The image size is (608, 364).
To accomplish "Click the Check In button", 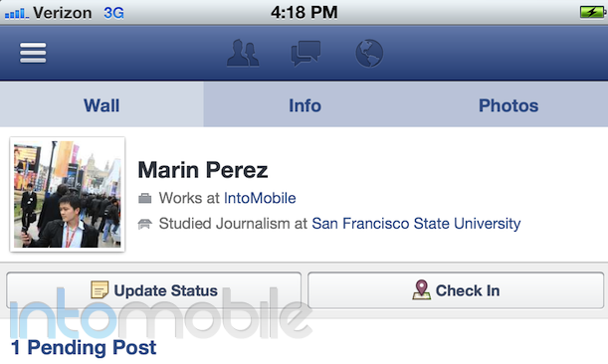I will pos(456,290).
